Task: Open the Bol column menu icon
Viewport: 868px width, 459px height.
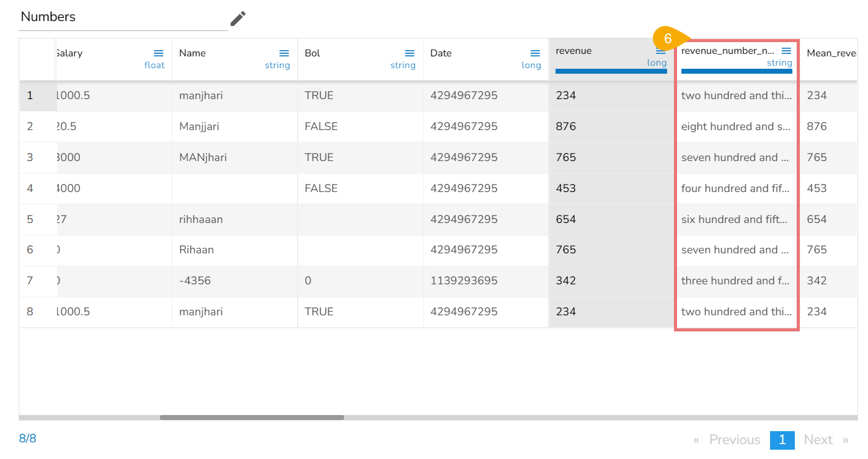Action: [410, 53]
